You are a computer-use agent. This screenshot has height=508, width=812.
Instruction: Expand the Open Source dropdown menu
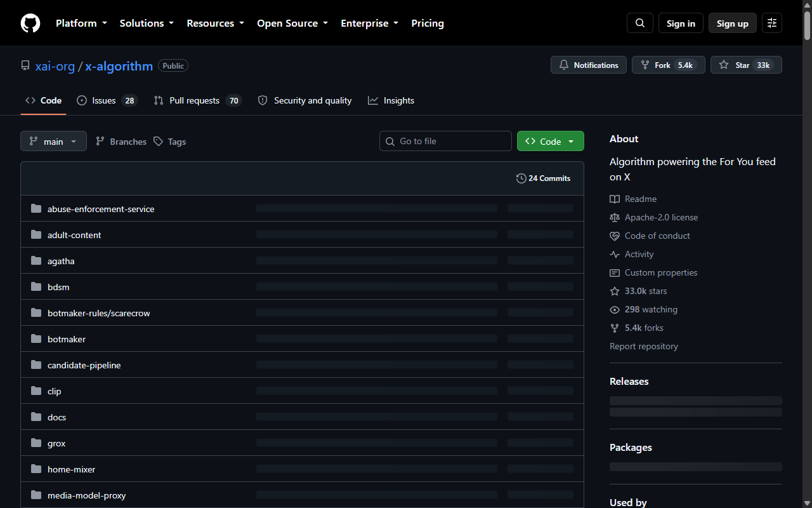[x=292, y=23]
